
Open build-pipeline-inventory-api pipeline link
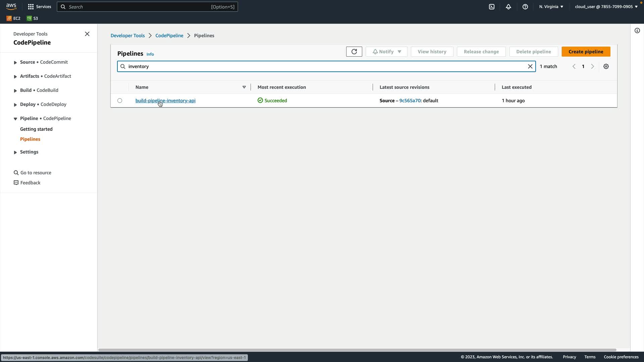point(165,101)
